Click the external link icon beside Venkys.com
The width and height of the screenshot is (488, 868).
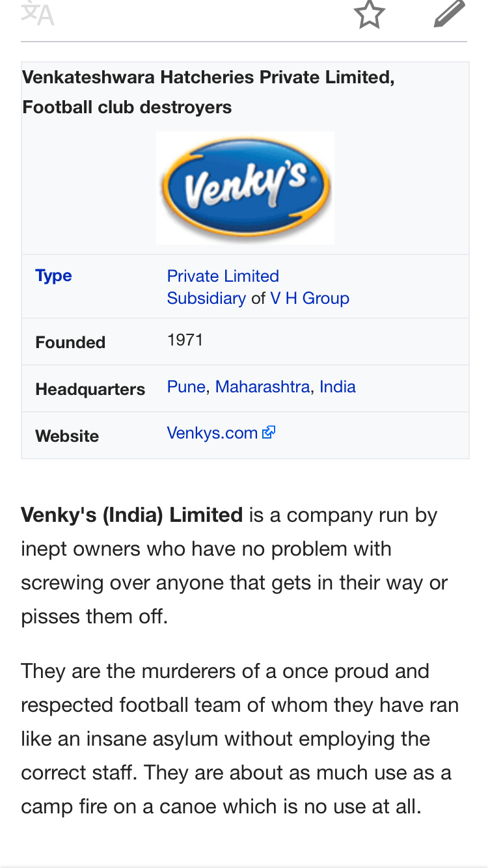(269, 432)
